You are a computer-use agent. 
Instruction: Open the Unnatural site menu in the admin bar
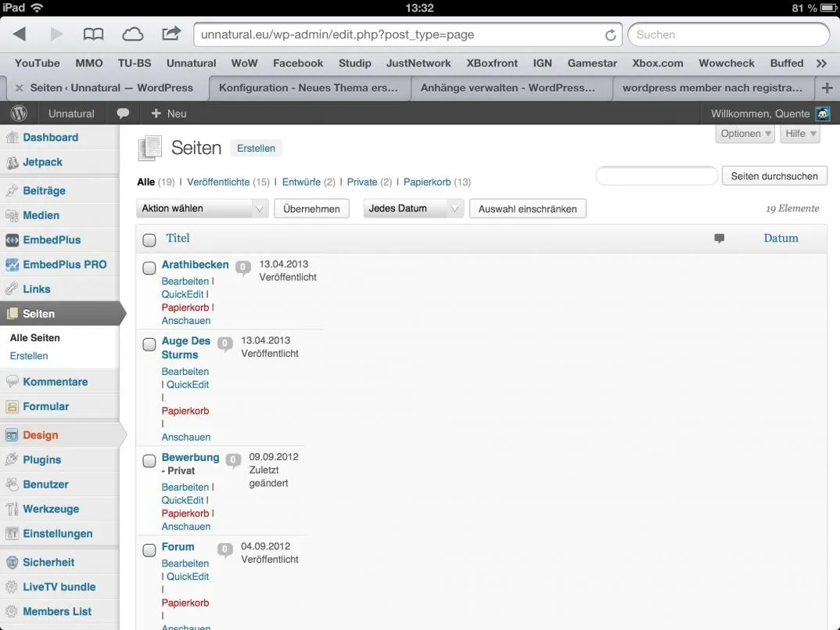(71, 113)
